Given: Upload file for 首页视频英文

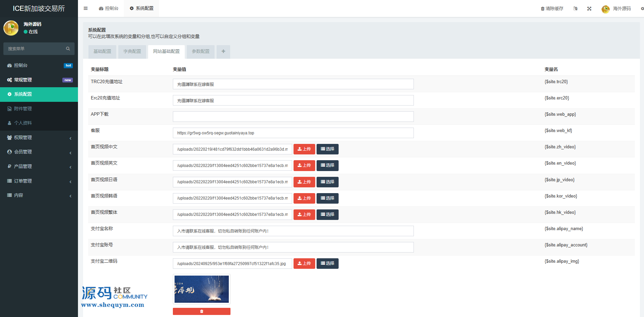Looking at the screenshot, I should 304,165.
